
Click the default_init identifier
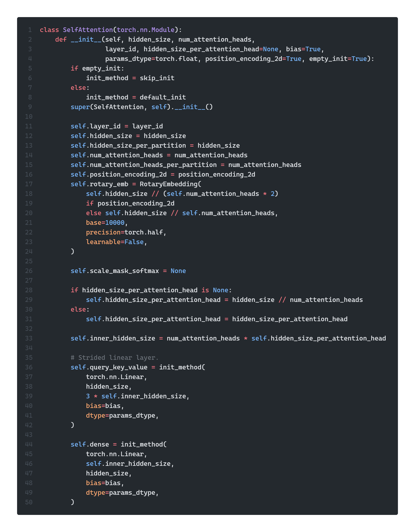tap(163, 97)
